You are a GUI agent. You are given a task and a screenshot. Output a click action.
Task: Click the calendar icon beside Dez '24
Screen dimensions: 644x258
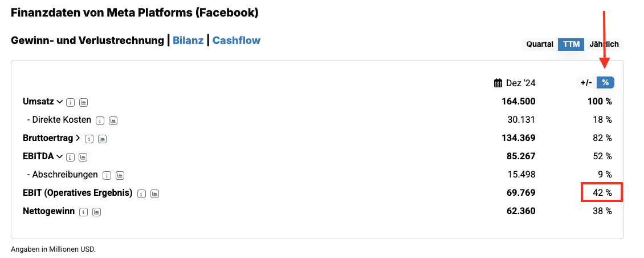pyautogui.click(x=498, y=83)
